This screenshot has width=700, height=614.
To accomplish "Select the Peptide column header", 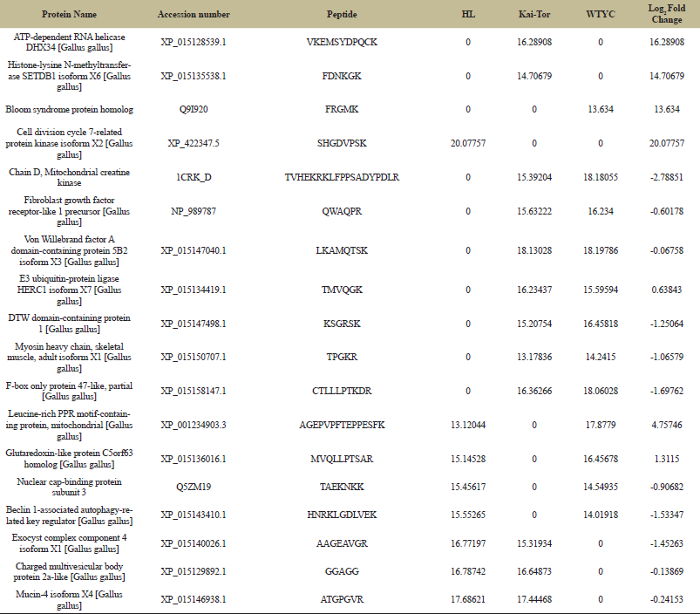I will 342,15.
